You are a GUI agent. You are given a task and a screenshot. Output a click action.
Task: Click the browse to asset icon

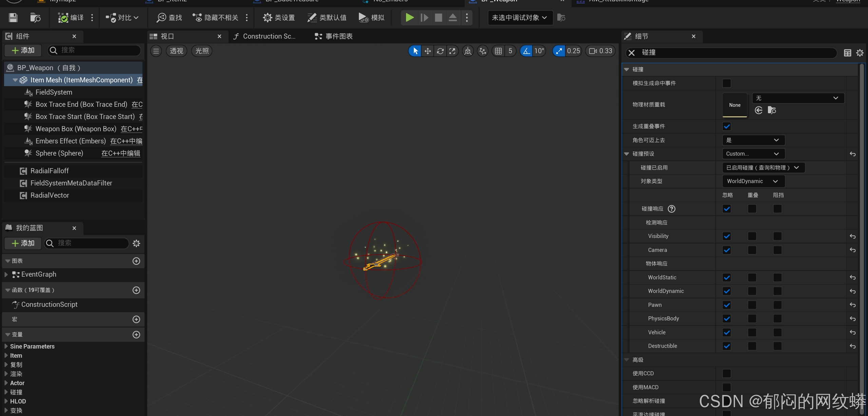coord(35,18)
